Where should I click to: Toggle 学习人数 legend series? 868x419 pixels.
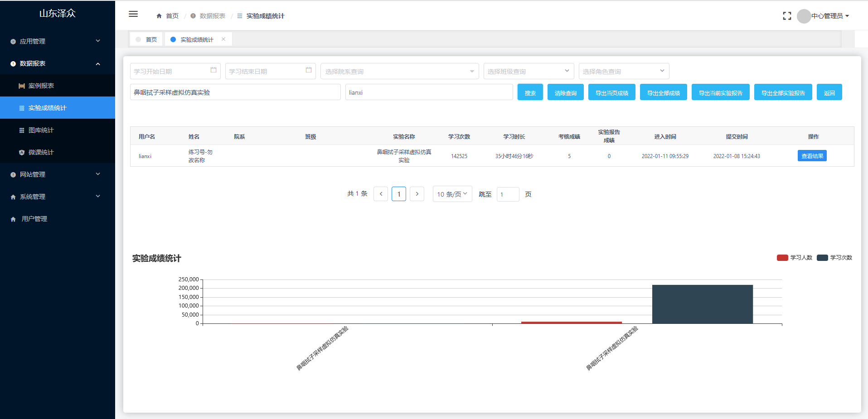click(795, 258)
